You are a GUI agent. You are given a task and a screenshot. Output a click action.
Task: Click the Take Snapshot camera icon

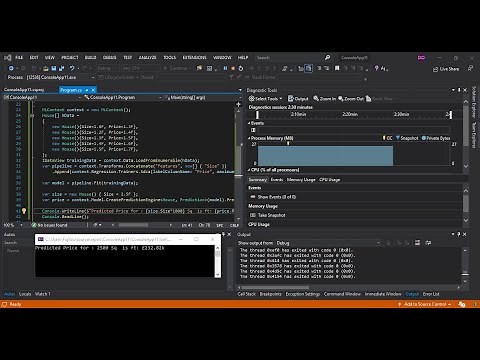click(x=253, y=215)
